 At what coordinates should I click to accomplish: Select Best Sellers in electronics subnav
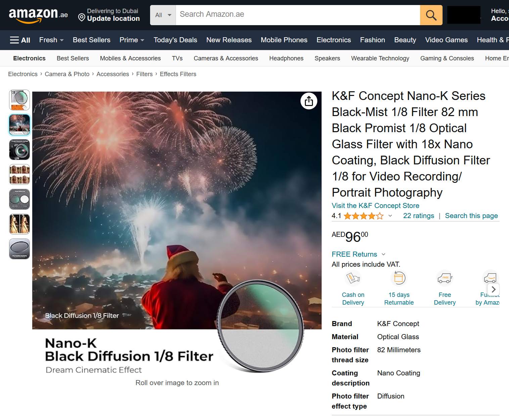tap(73, 58)
